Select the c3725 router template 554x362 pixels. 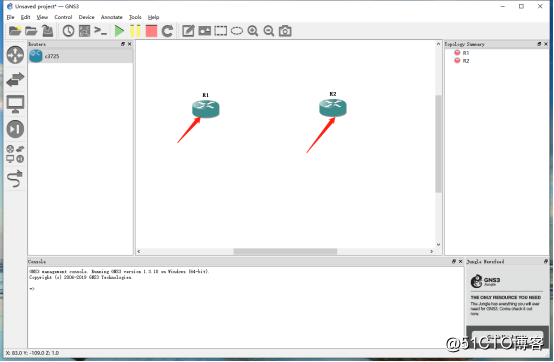81,56
